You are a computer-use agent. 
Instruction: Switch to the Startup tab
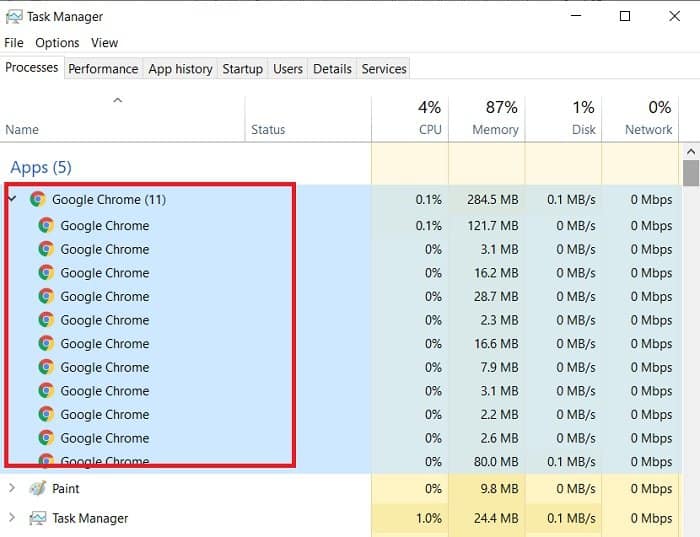coord(242,69)
